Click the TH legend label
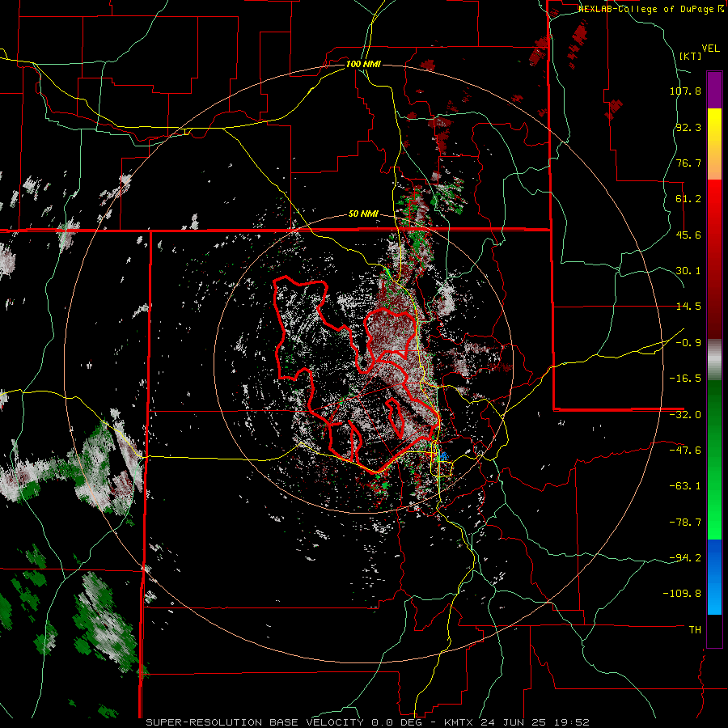The width and height of the screenshot is (728, 728). [695, 630]
